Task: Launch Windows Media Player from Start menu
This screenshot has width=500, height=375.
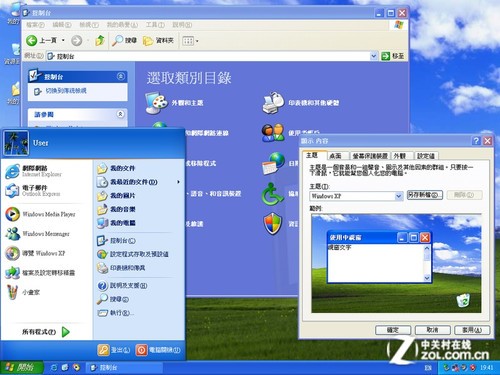Action: (x=41, y=214)
